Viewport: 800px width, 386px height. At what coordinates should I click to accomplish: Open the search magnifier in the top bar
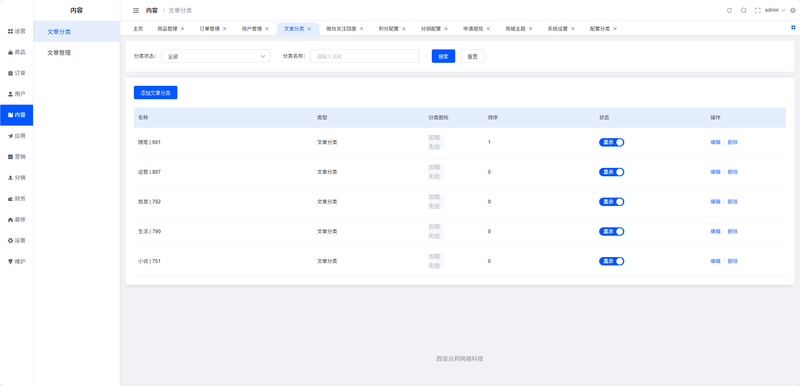click(743, 10)
